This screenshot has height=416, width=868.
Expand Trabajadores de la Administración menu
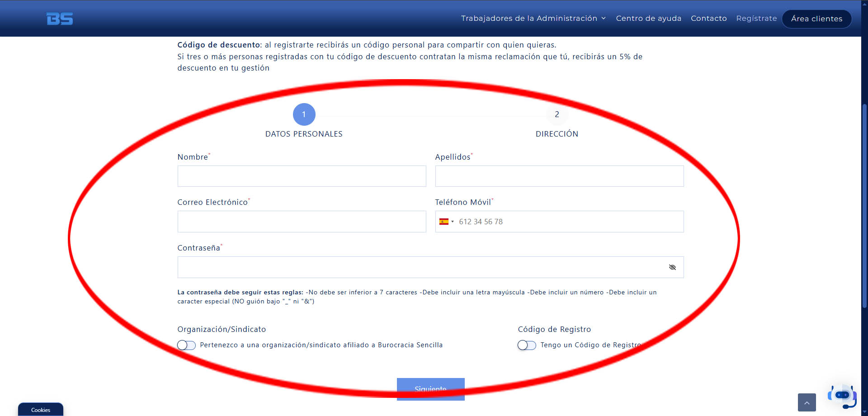pyautogui.click(x=533, y=19)
